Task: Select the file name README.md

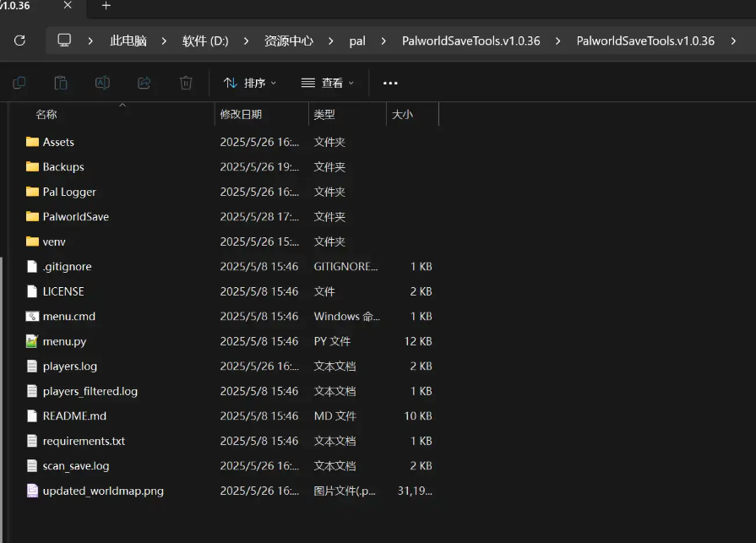Action: coord(74,415)
